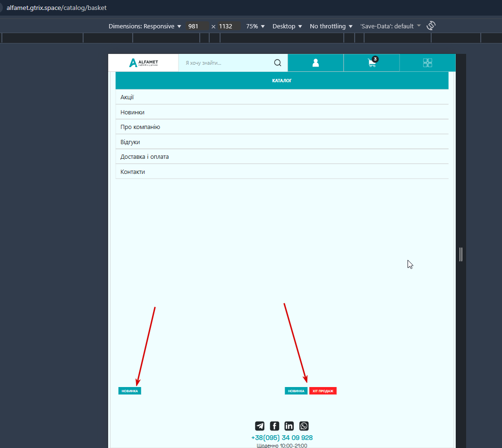Image resolution: width=502 pixels, height=448 pixels.
Task: Click the viewport resize handle on right edge
Action: 461,254
